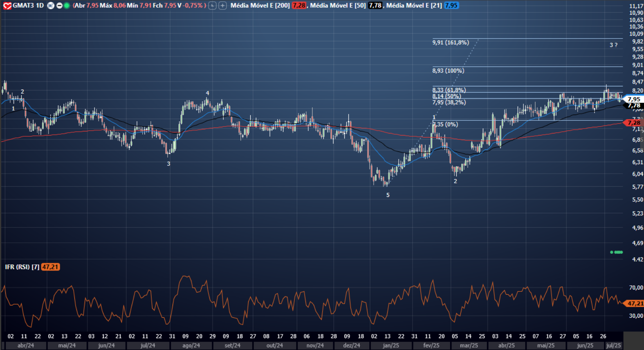This screenshot has width=644, height=350.
Task: Click the white minus circle icon
Action: tap(59, 6)
